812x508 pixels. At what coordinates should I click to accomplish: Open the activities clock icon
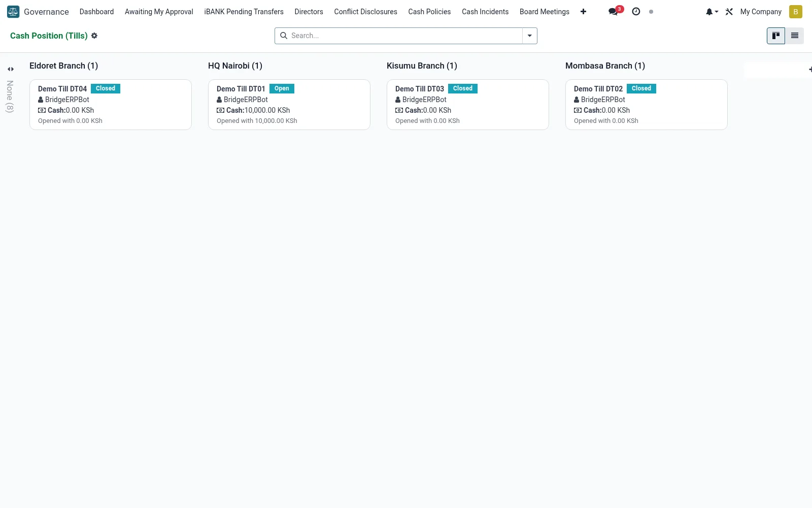(x=636, y=11)
